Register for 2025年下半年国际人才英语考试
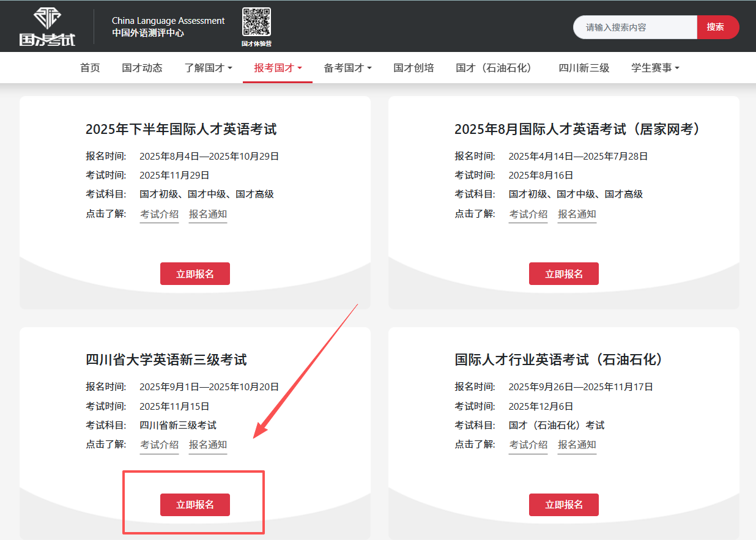Image resolution: width=756 pixels, height=540 pixels. [195, 273]
